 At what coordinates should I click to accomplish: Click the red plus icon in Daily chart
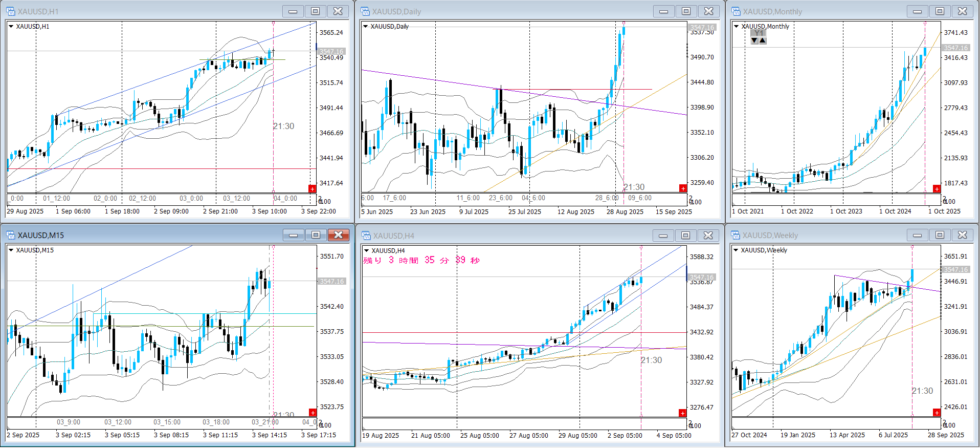coord(683,188)
